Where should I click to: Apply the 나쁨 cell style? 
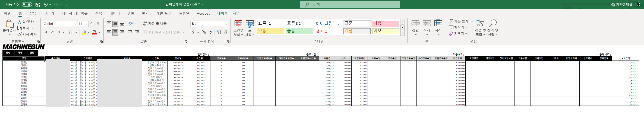pyautogui.click(x=386, y=23)
